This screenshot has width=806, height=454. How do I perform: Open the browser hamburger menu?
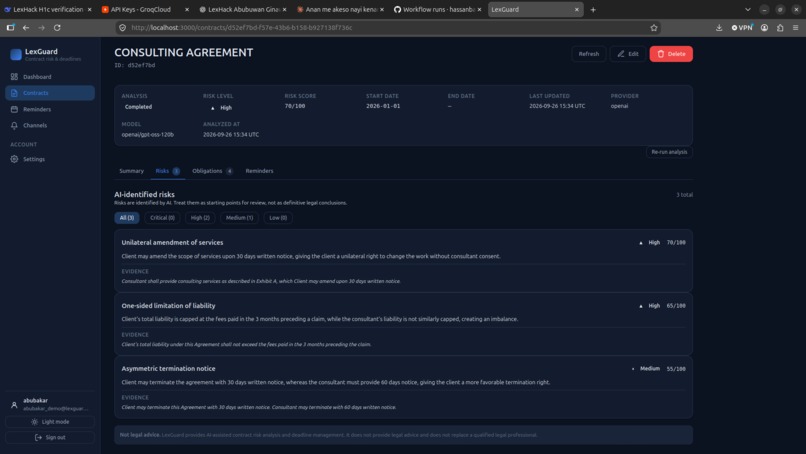pos(796,28)
